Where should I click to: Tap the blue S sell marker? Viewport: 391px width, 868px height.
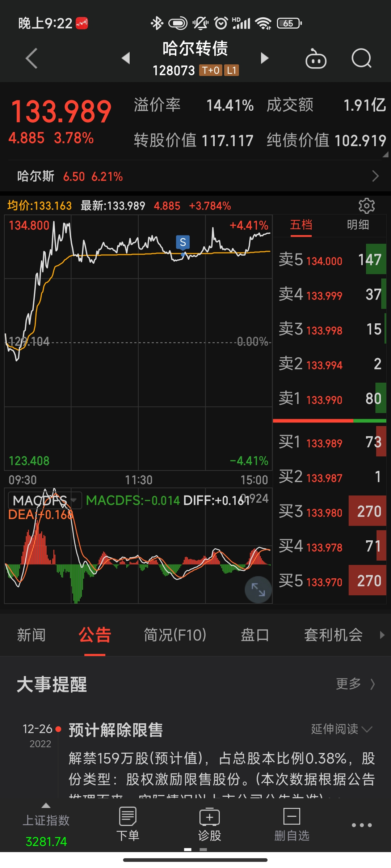coord(183,242)
